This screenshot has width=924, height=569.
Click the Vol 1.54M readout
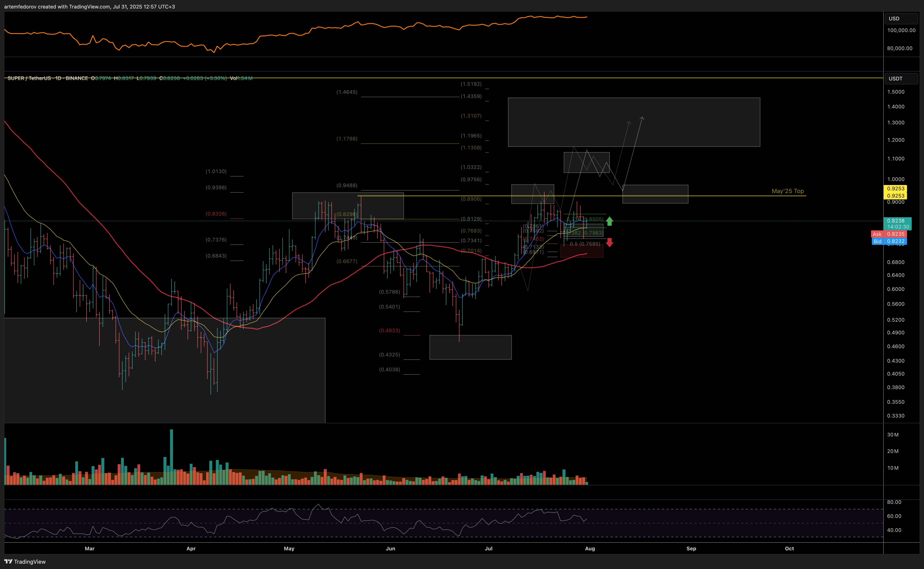[x=241, y=78]
